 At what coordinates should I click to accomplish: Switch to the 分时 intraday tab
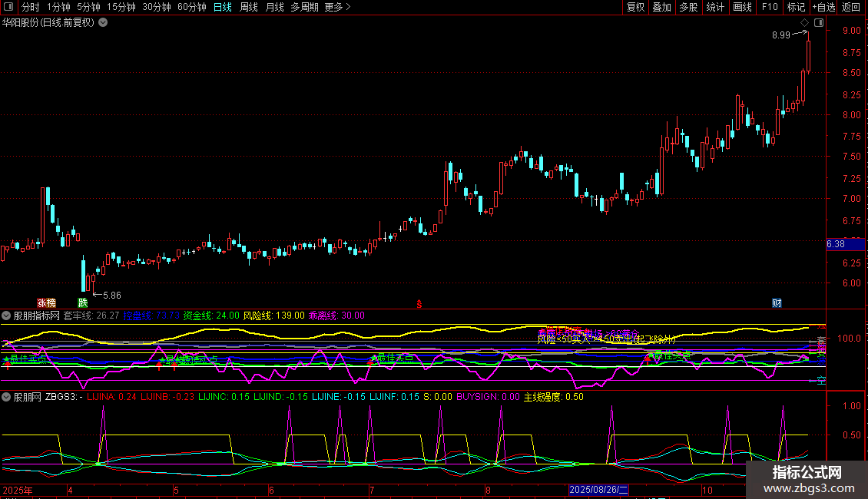tap(30, 8)
